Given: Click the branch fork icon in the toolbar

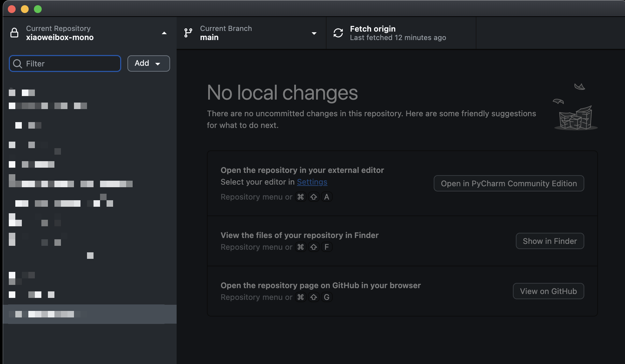Looking at the screenshot, I should point(188,33).
